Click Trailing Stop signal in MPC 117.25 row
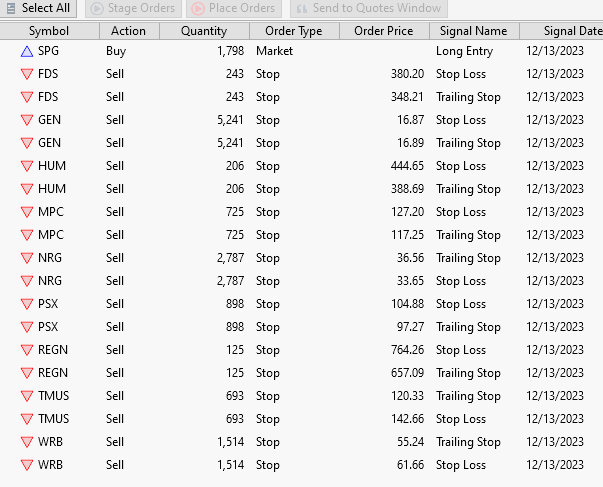 pos(468,235)
